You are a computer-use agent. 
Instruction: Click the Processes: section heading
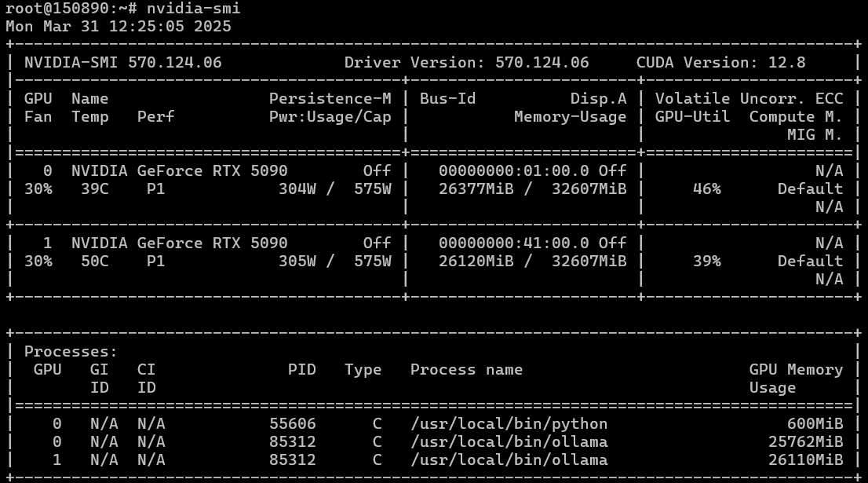tap(71, 352)
